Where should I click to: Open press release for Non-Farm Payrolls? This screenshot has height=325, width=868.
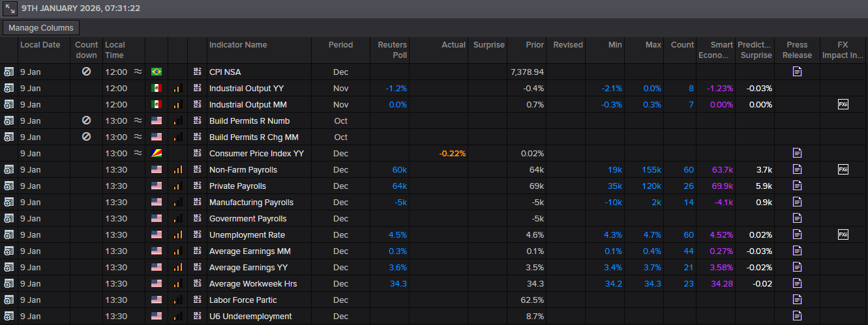[x=797, y=169]
